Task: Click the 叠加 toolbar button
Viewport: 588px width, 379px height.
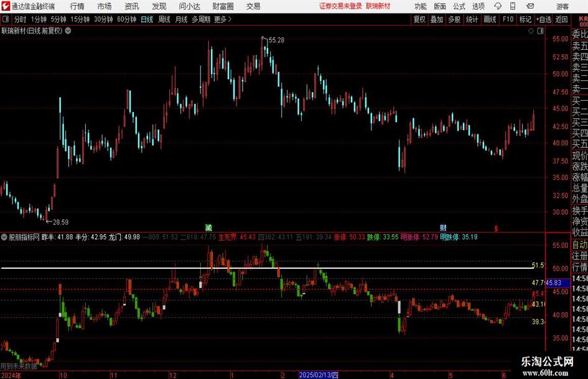Action: [x=437, y=19]
